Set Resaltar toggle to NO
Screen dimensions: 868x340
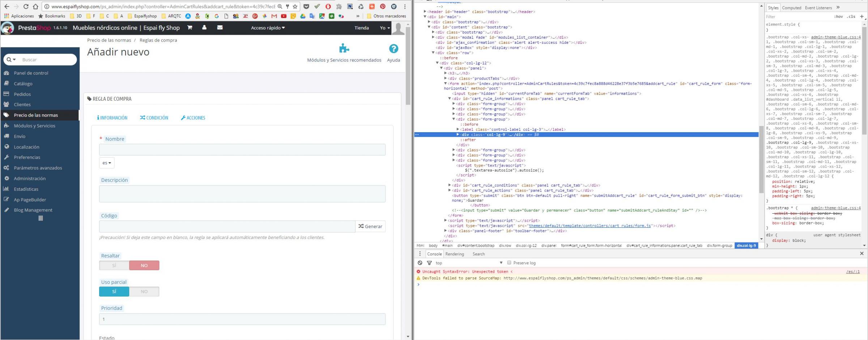[x=144, y=265]
